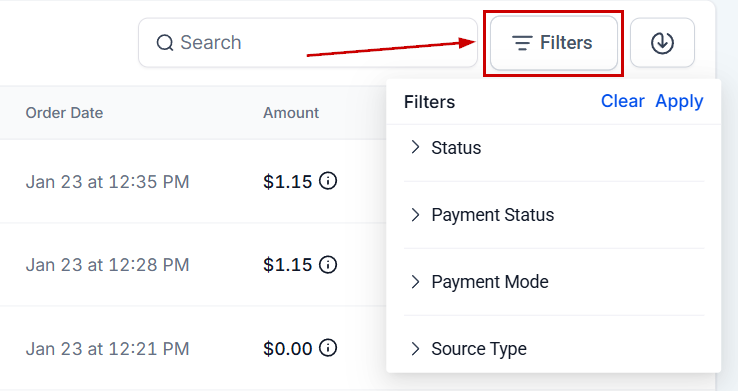
Task: Clear all filters
Action: pyautogui.click(x=622, y=101)
